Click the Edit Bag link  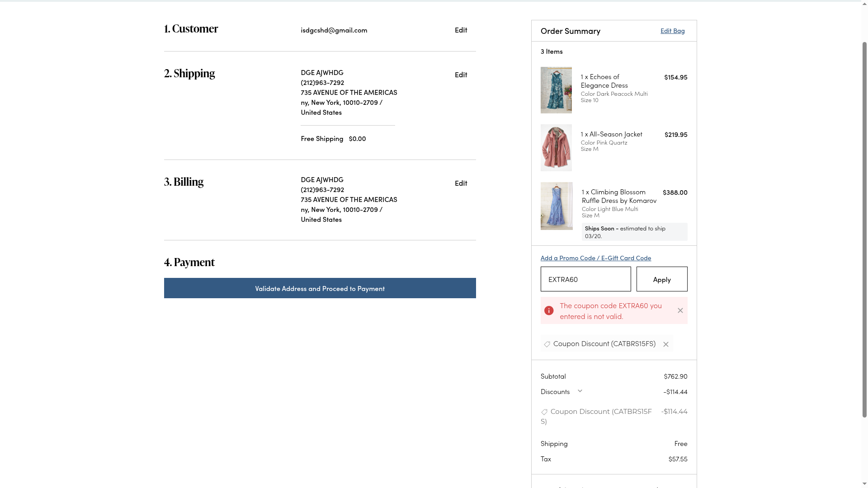coord(672,31)
